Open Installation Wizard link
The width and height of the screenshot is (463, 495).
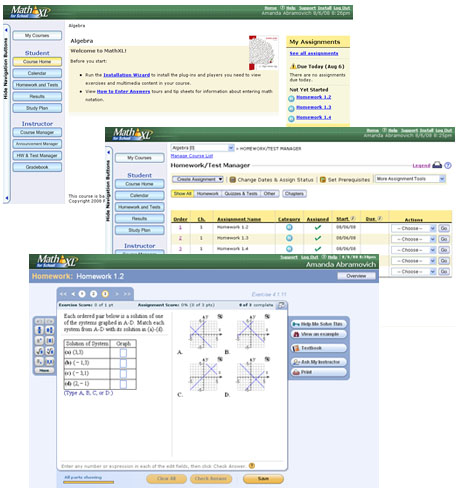126,75
